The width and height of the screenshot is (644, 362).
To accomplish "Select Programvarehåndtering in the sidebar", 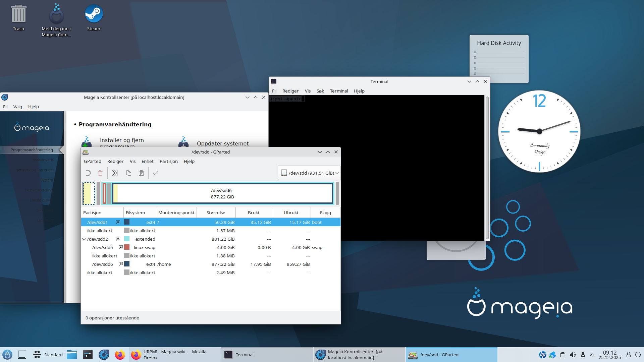I will pos(32,150).
